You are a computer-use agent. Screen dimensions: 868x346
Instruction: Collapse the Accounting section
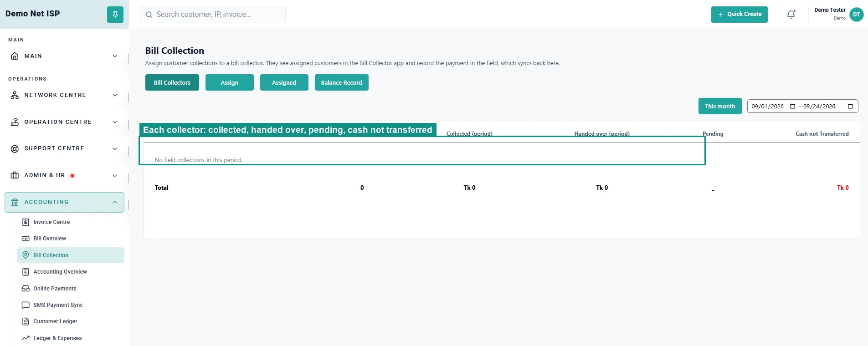(64, 202)
